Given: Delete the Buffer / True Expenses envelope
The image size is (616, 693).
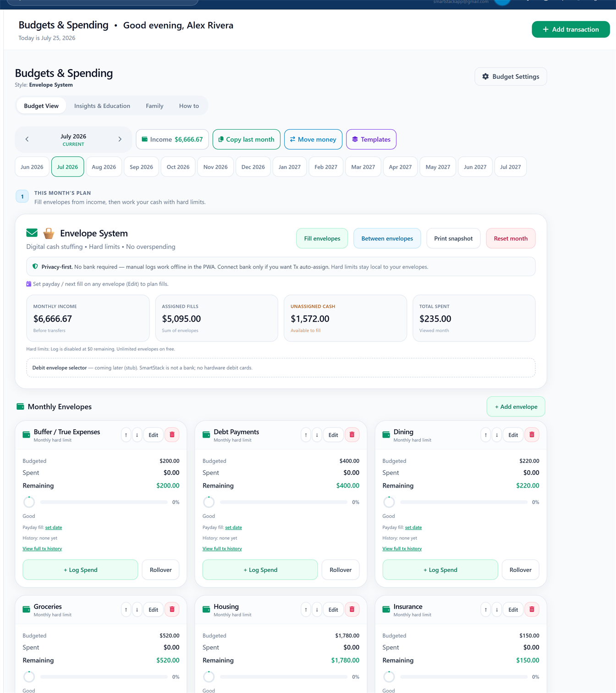Looking at the screenshot, I should coord(172,434).
